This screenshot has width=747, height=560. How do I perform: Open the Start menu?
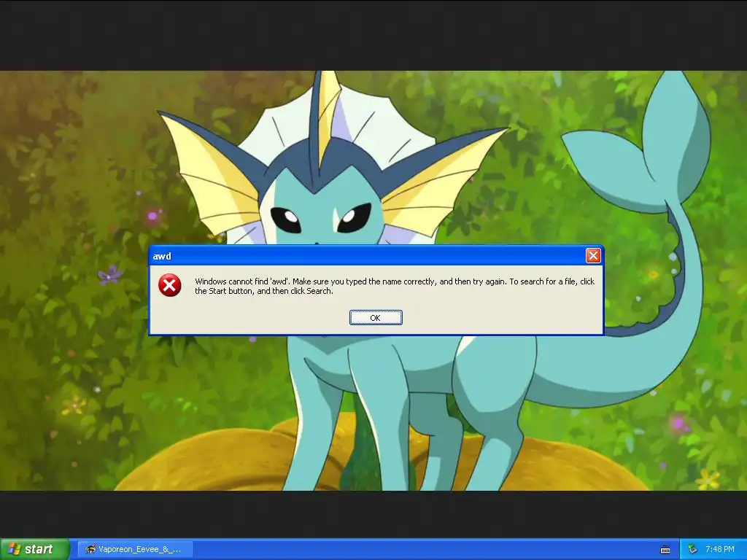(34, 549)
